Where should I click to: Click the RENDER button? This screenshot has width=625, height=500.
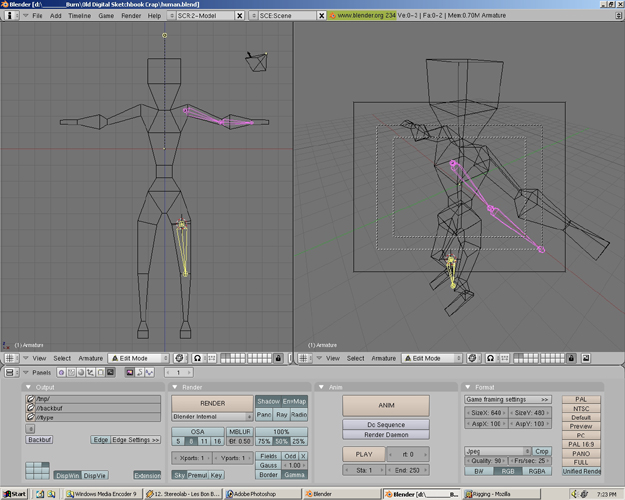tap(212, 403)
